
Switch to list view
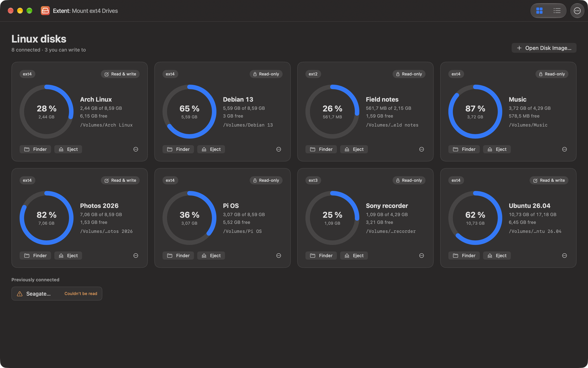tap(557, 11)
